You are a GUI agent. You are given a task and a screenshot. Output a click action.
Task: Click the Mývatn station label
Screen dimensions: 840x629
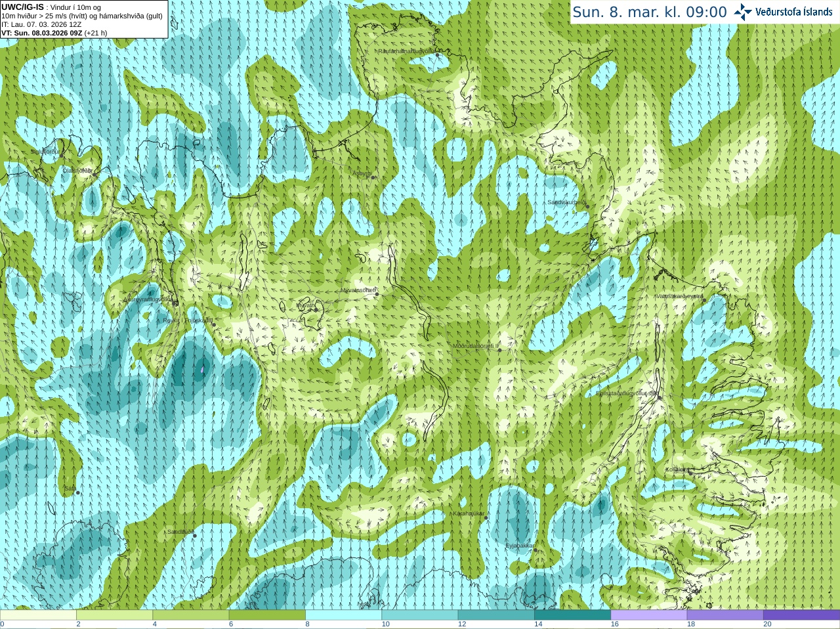pos(306,305)
